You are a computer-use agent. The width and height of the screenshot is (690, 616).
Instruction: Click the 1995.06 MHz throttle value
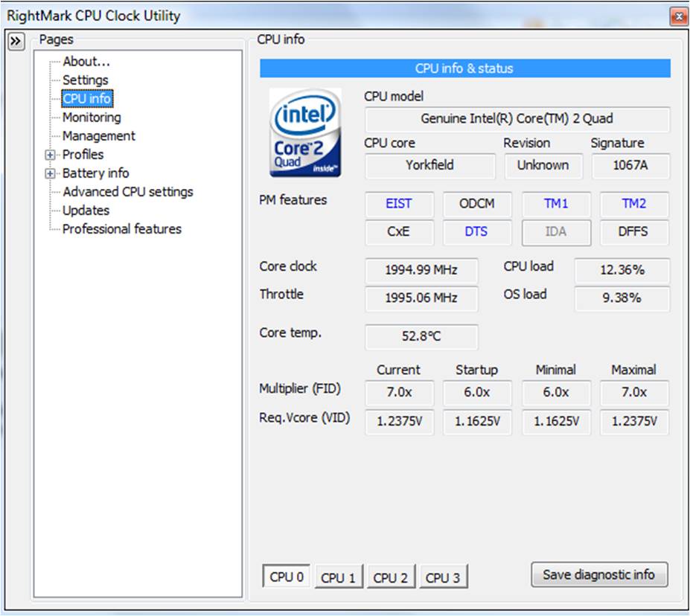[x=421, y=298]
